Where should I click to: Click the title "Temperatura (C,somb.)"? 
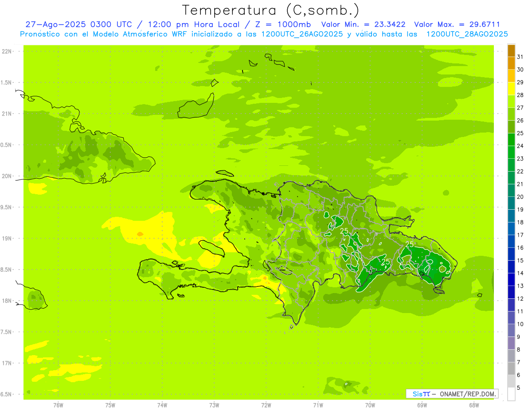(271, 10)
